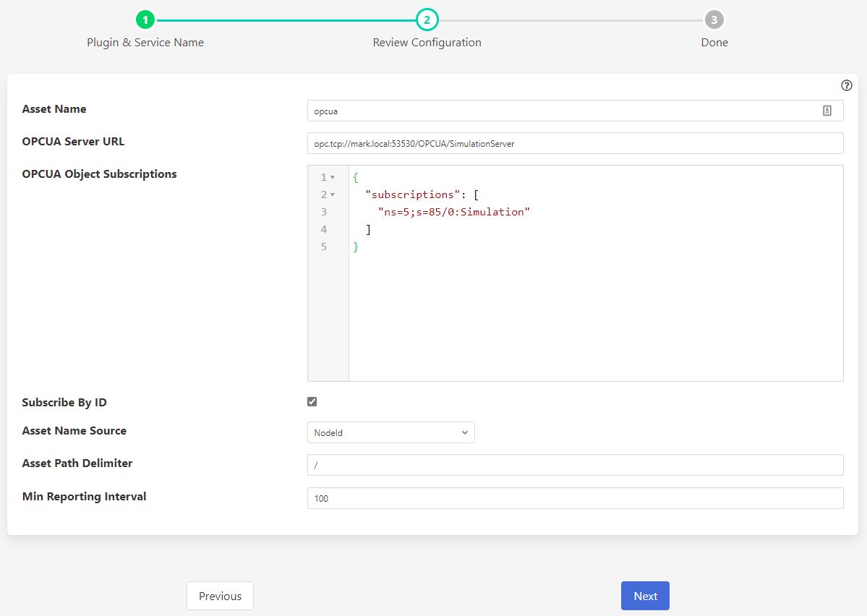Fold the subscriptions array at line 2
The height and width of the screenshot is (616, 867).
333,194
